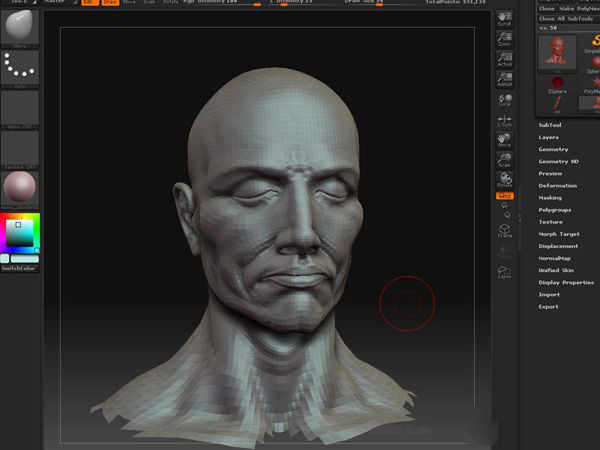Adjust the Draw Size slider
This screenshot has height=450, width=600.
click(x=379, y=2)
